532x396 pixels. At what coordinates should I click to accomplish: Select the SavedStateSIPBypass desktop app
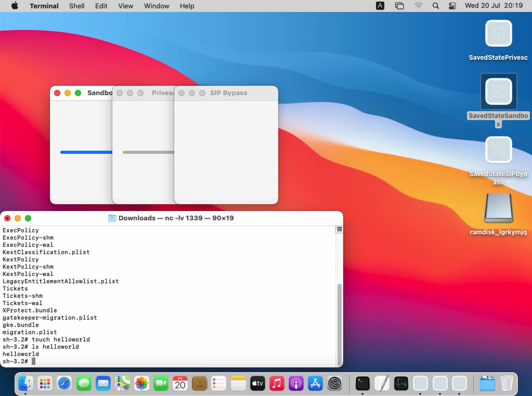point(498,150)
